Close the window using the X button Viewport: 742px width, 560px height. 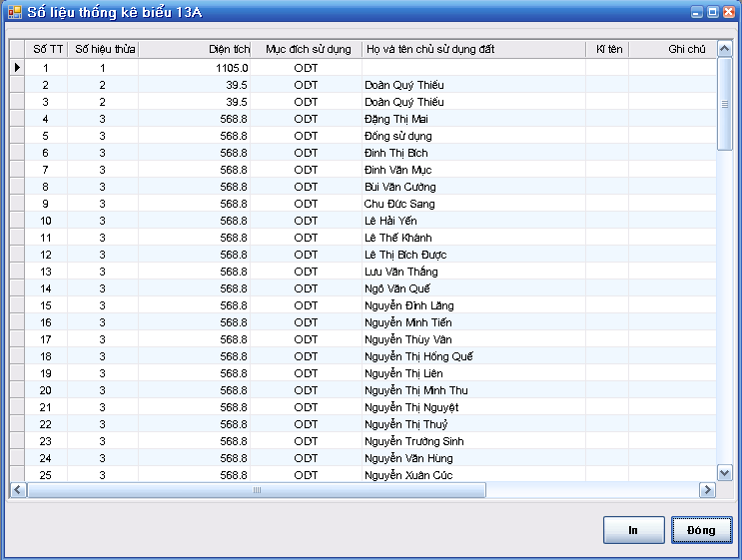(x=728, y=12)
